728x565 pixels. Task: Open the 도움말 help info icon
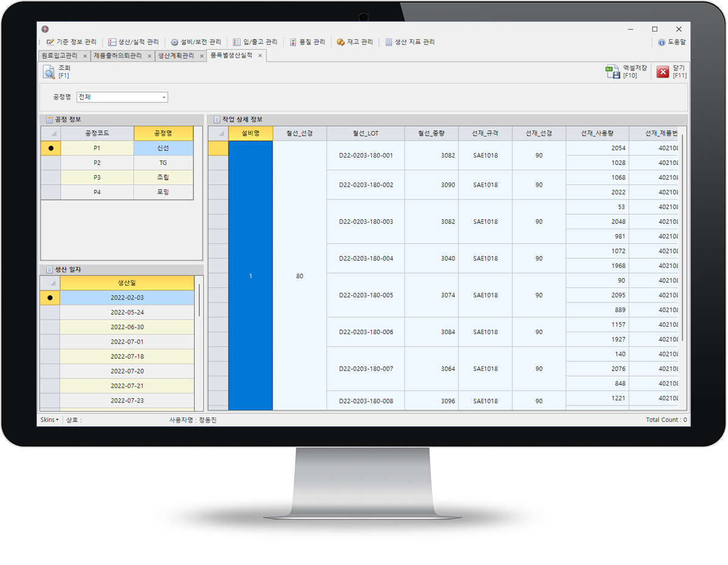661,42
